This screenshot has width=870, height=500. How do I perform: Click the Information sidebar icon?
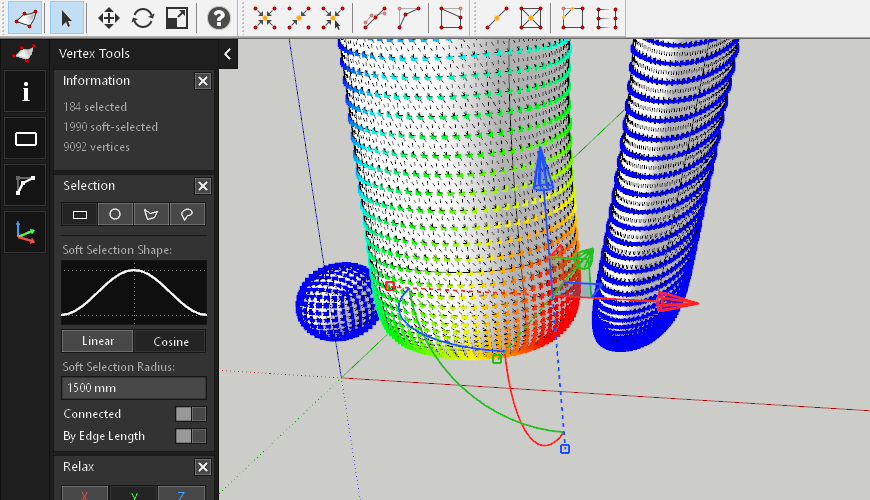point(26,92)
